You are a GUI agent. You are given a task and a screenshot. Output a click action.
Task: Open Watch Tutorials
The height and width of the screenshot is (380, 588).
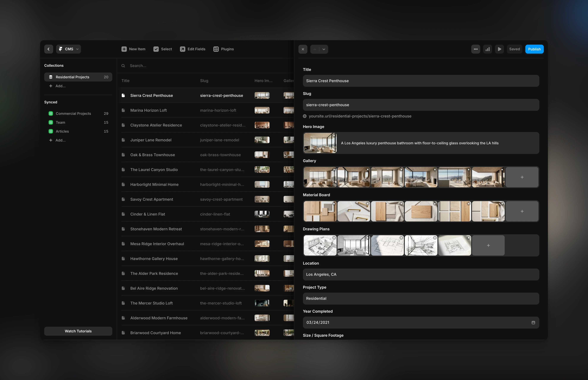78,331
